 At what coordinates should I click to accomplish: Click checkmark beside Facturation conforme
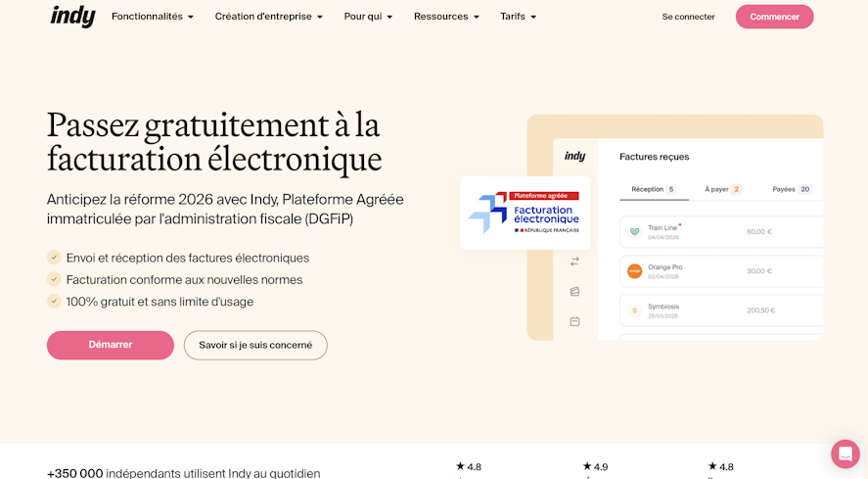click(54, 279)
